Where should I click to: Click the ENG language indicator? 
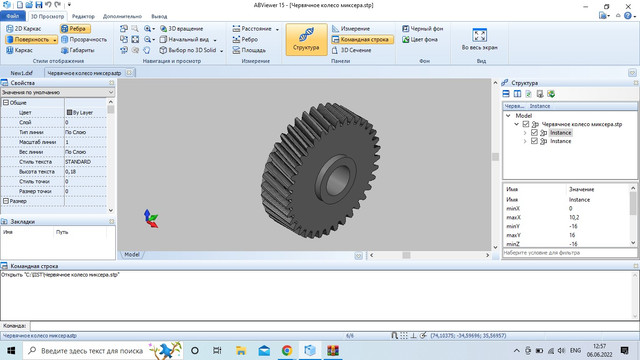click(x=576, y=351)
